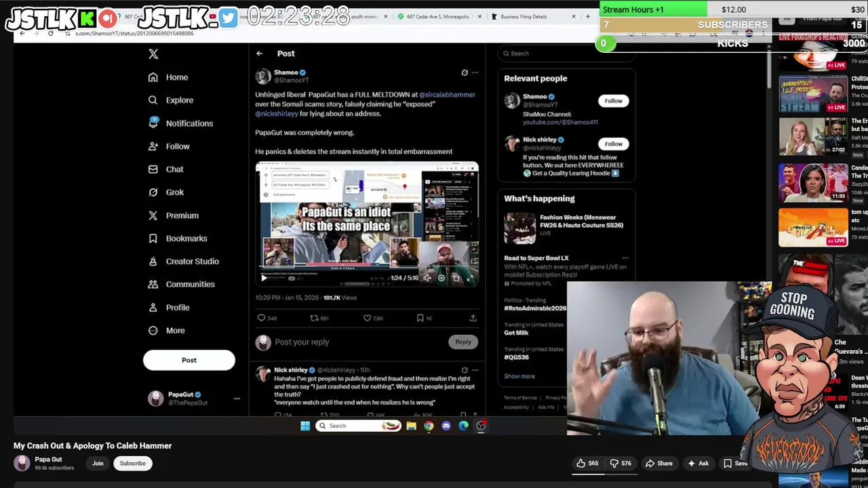Open Communities from the X sidebar
This screenshot has width=868, height=488.
point(181,285)
